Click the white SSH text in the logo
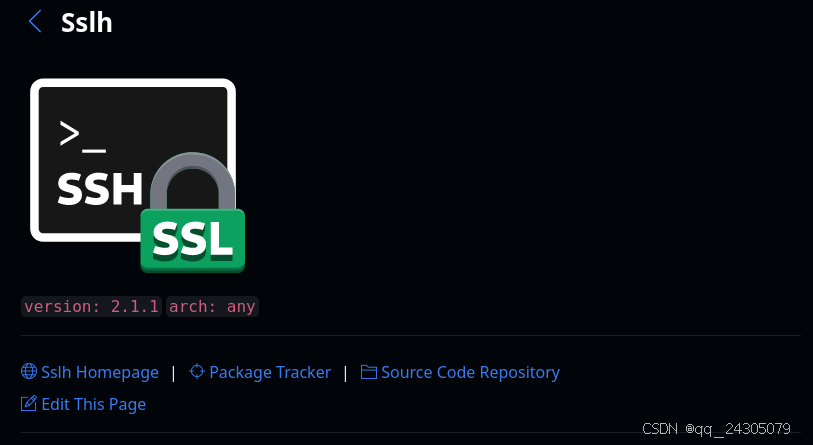 pos(100,189)
